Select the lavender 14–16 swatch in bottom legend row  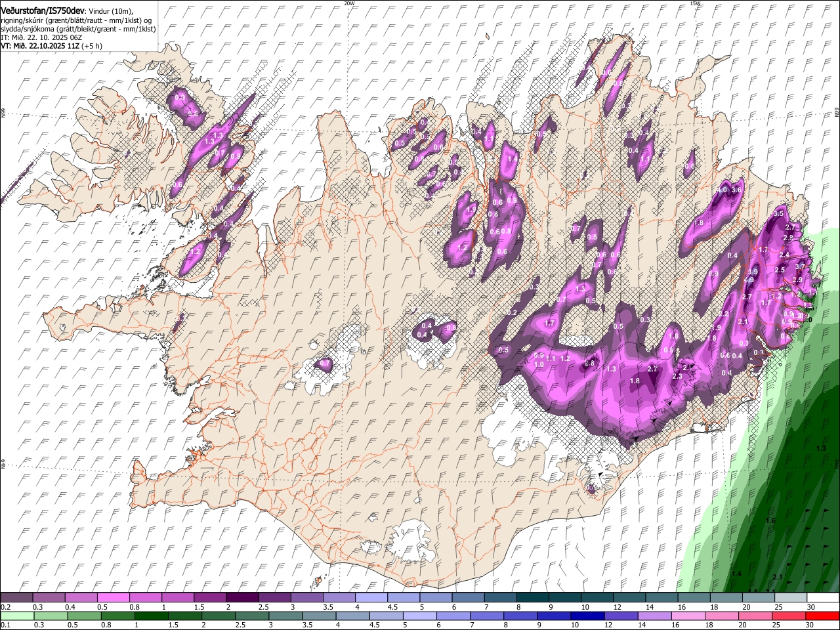[x=655, y=616]
